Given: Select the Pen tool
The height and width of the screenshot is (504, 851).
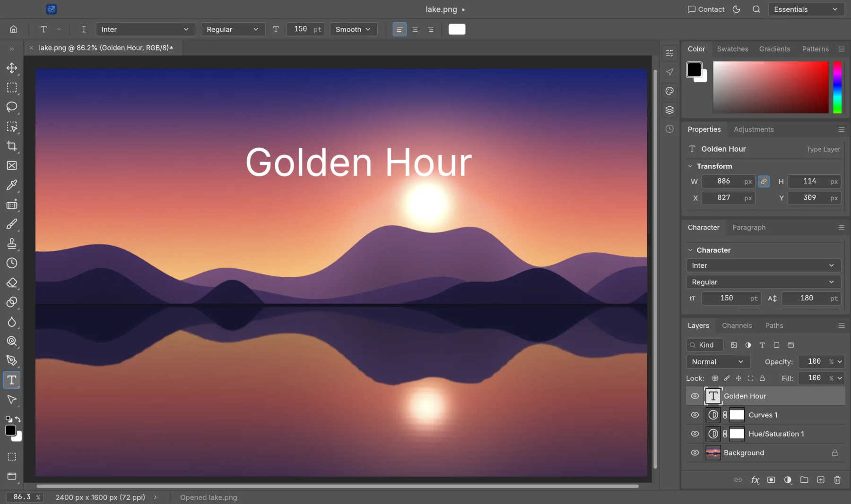Looking at the screenshot, I should (12, 361).
